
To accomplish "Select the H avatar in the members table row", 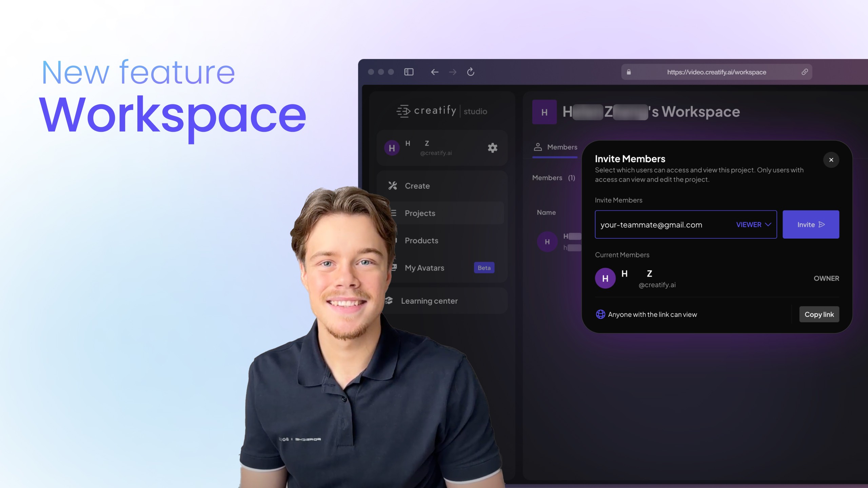I will point(547,242).
